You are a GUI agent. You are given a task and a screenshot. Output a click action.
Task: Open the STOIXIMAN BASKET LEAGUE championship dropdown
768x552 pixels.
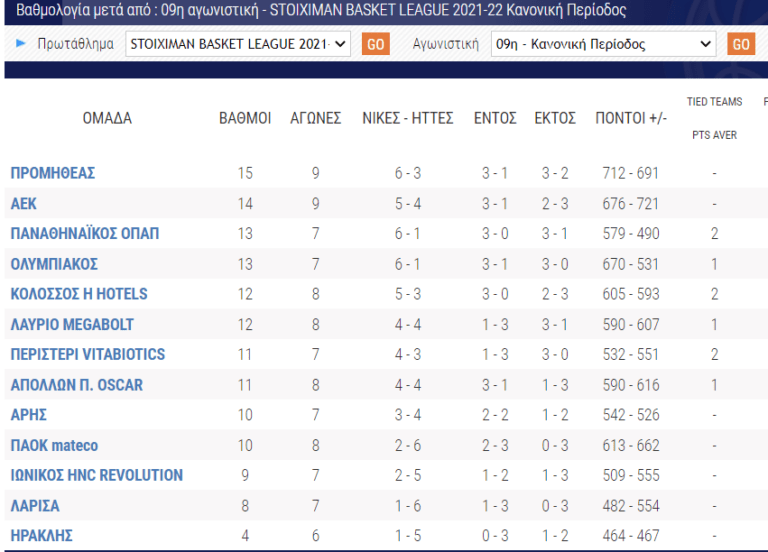[x=238, y=44]
